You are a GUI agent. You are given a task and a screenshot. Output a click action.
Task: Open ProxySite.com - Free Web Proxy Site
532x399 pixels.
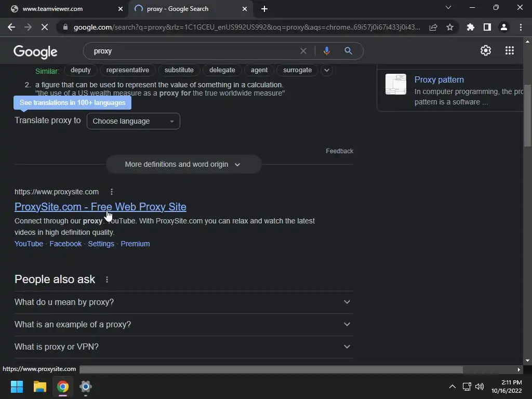coord(100,207)
